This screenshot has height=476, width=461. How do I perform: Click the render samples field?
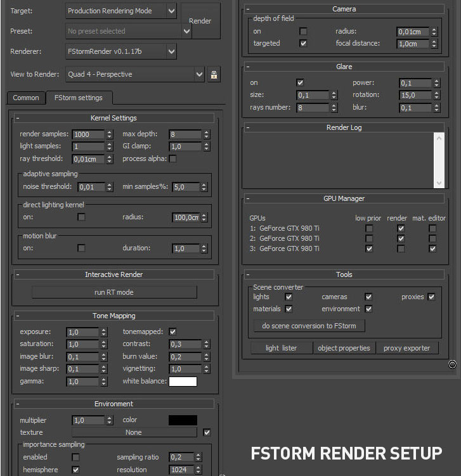tap(88, 134)
